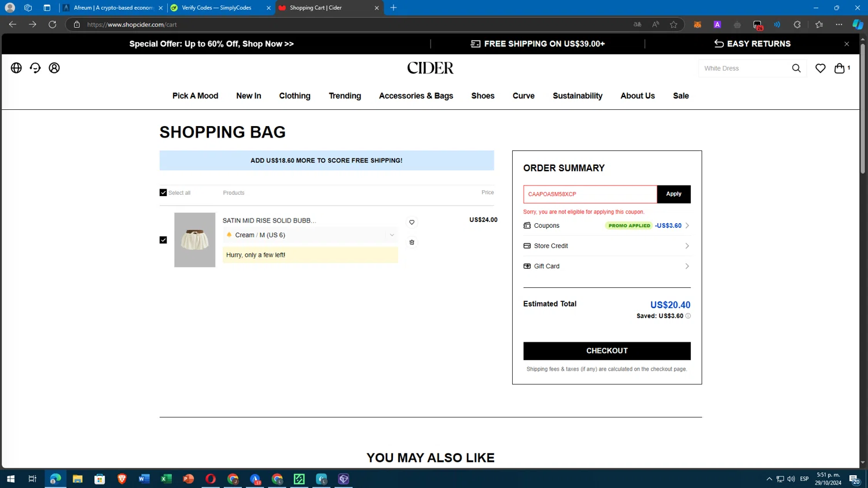Open the MetaMask fox extension icon
This screenshot has height=488, width=868.
697,24
